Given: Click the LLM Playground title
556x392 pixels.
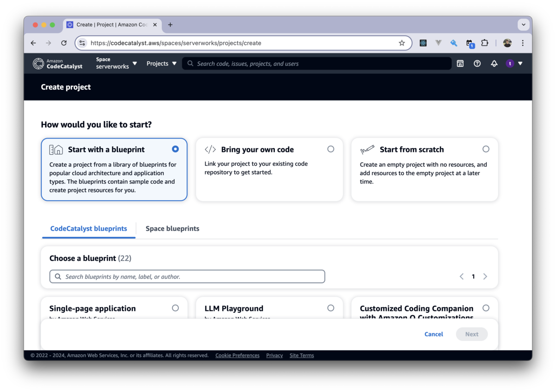Looking at the screenshot, I should pyautogui.click(x=234, y=309).
